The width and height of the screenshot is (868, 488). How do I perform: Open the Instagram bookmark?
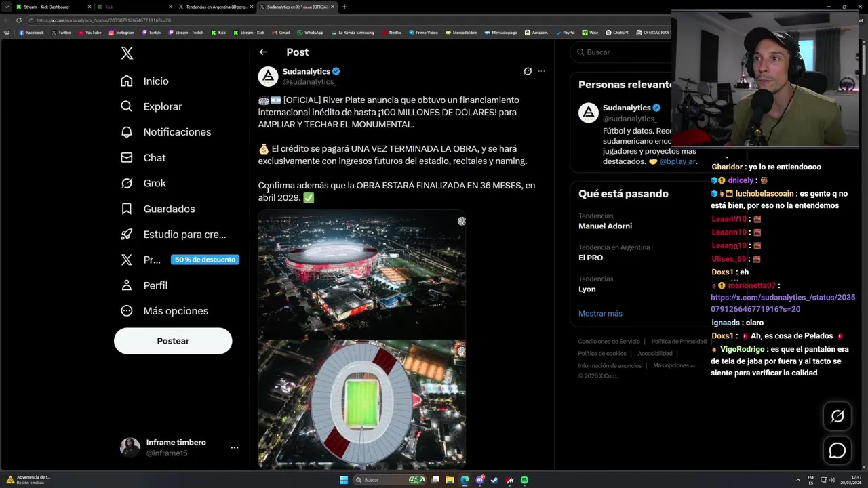[x=121, y=33]
